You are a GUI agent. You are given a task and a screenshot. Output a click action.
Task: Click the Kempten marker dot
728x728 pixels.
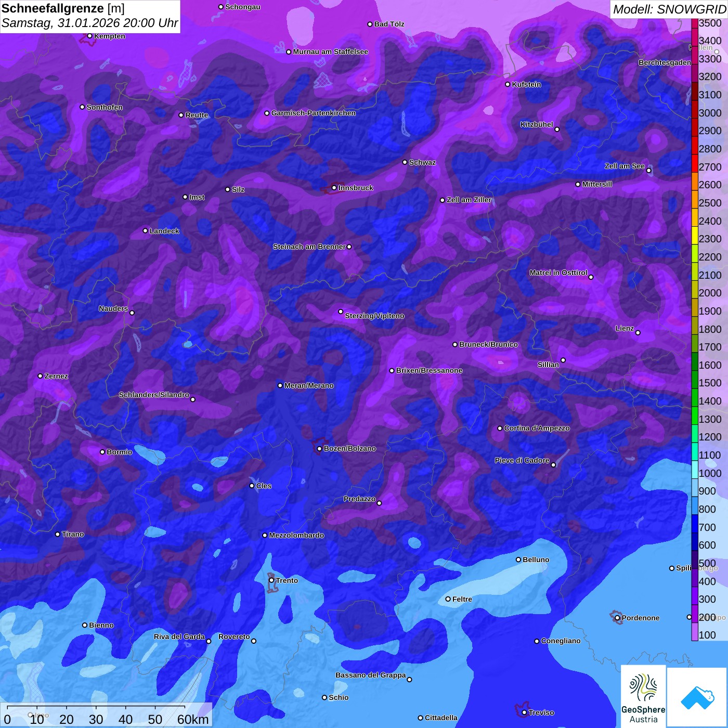click(x=90, y=36)
